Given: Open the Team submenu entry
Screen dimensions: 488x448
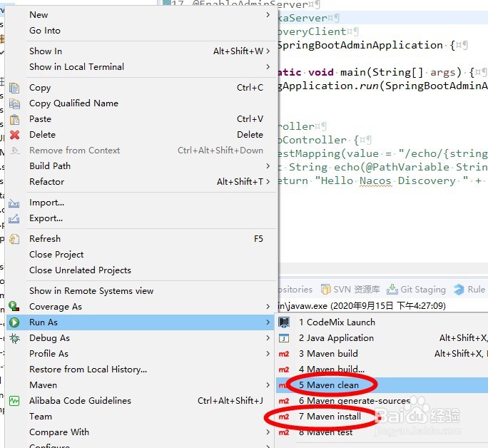Looking at the screenshot, I should pos(41,417).
